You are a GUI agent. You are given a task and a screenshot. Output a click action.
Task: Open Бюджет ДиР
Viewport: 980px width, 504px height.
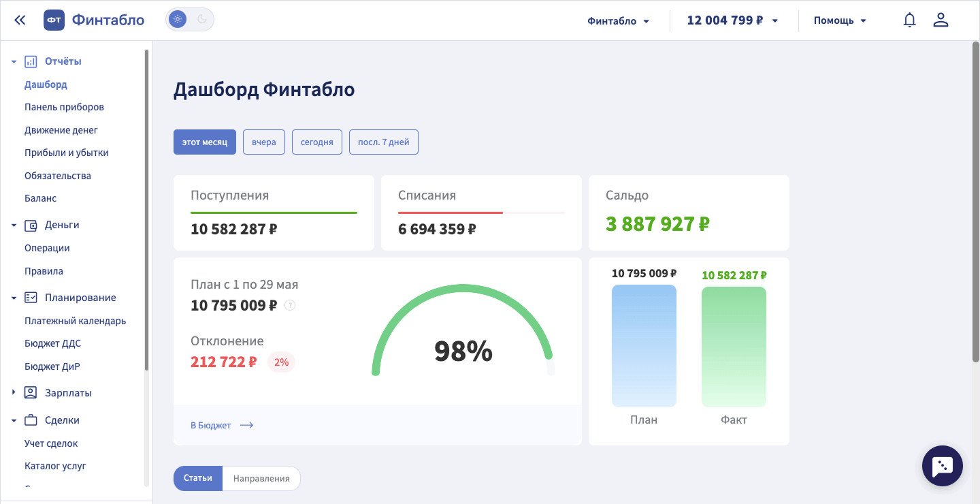tap(52, 366)
